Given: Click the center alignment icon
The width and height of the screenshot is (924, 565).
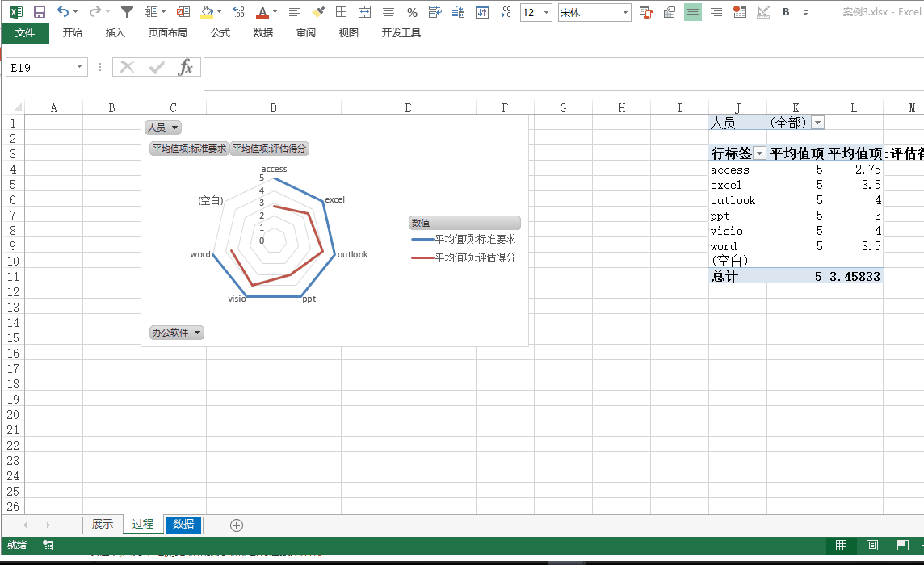Looking at the screenshot, I should click(x=388, y=12).
